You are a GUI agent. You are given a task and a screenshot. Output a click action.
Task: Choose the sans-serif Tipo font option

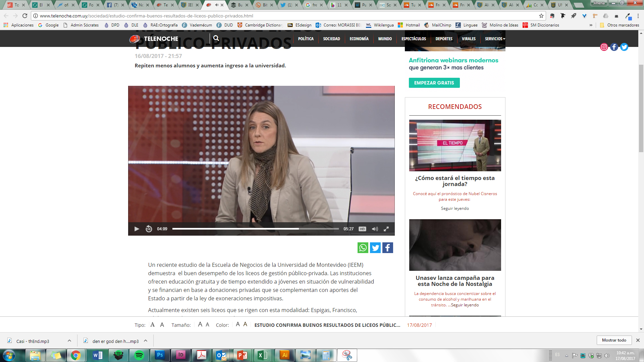point(162,324)
